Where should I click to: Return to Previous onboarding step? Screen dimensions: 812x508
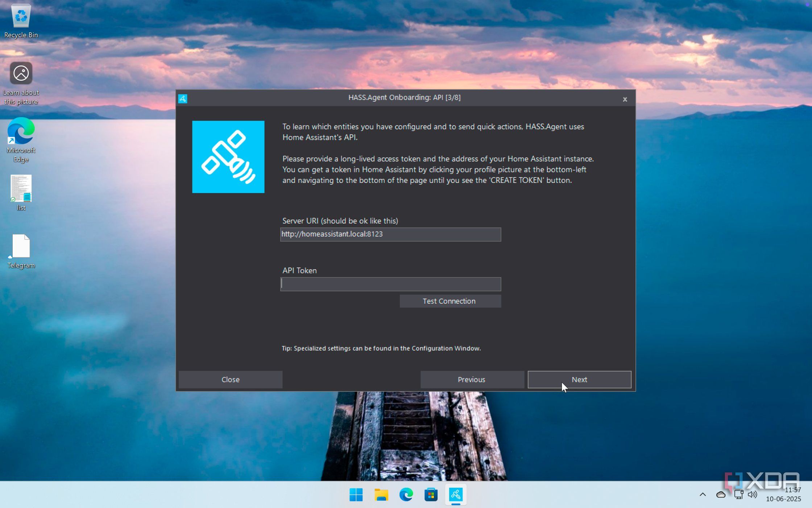[x=472, y=380]
